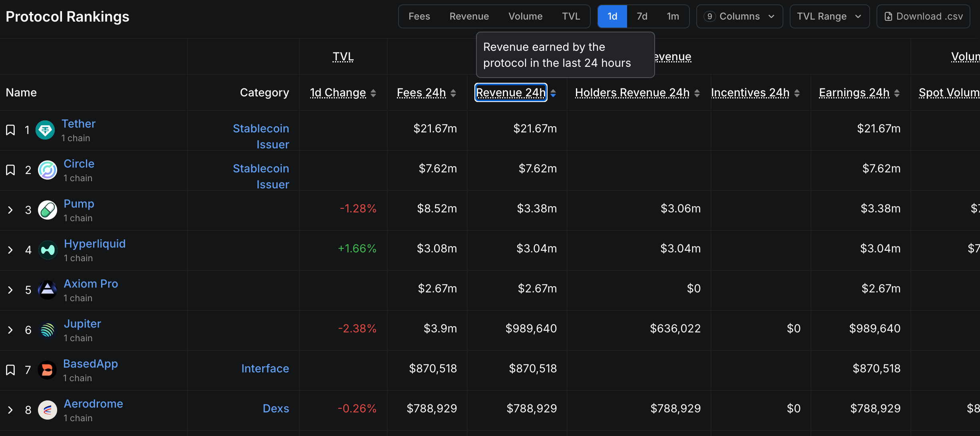Click the Circle logo icon
The image size is (980, 436).
point(48,170)
